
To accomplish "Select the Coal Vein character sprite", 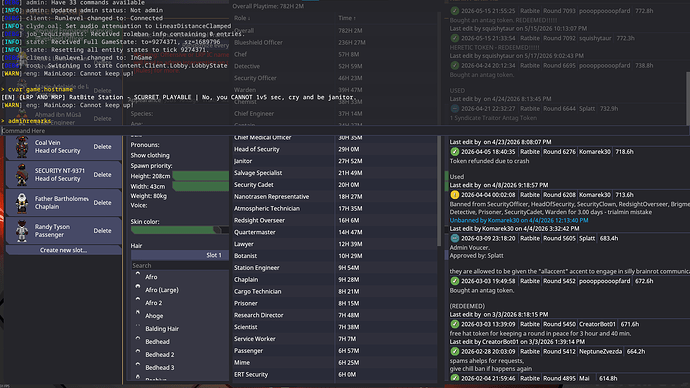I will pyautogui.click(x=22, y=146).
